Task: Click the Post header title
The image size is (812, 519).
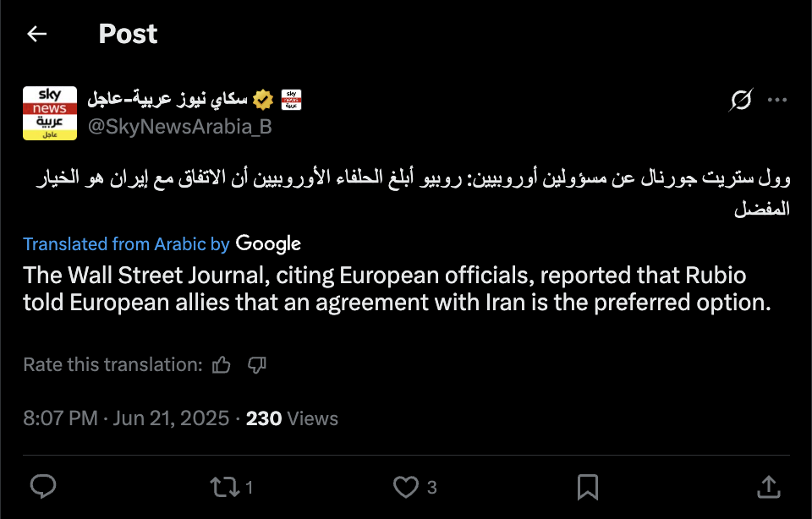Action: pyautogui.click(x=128, y=34)
